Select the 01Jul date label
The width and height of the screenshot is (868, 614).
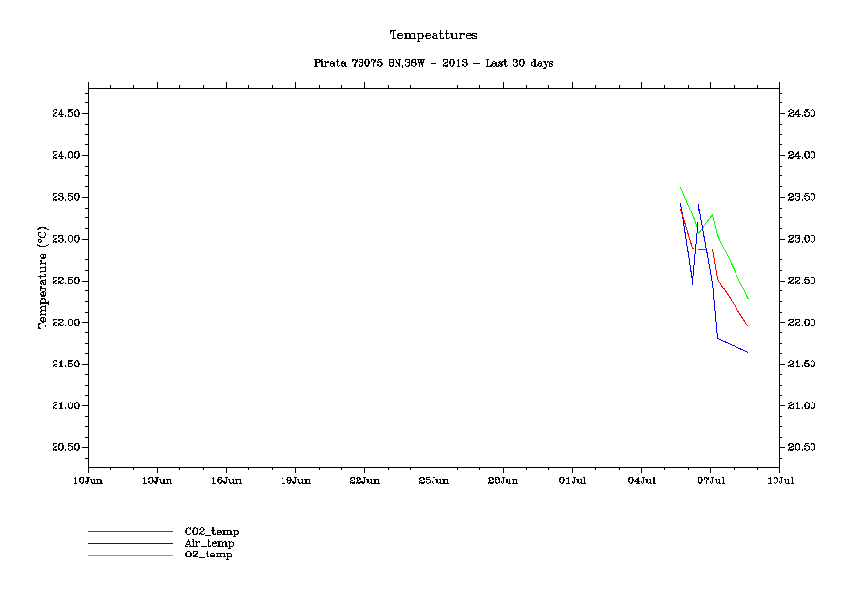click(x=572, y=480)
